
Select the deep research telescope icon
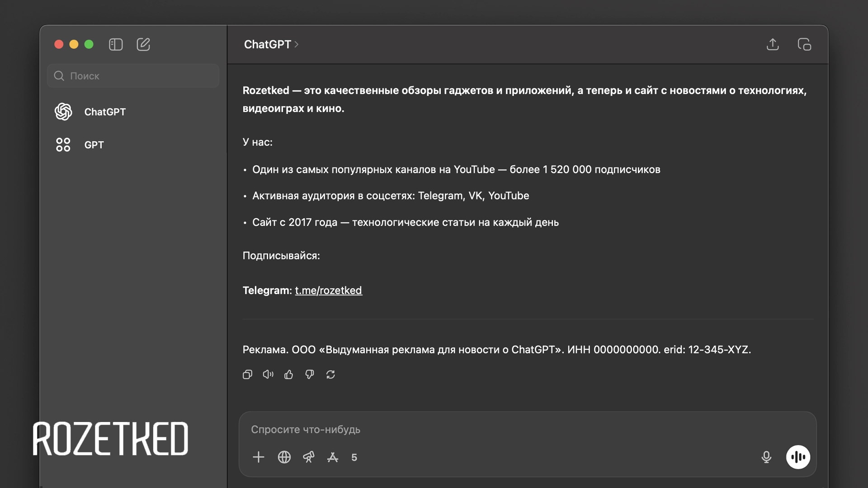[x=309, y=457]
